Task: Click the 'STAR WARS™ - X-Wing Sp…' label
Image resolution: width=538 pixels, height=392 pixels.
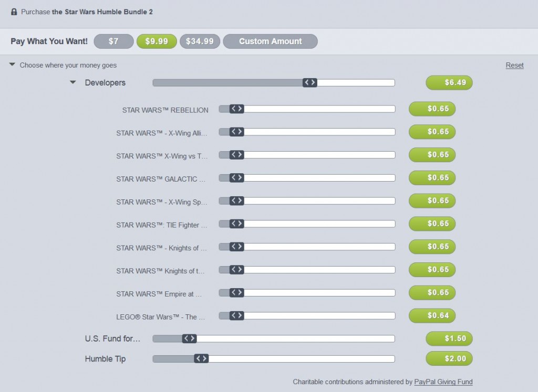Action: pos(162,202)
